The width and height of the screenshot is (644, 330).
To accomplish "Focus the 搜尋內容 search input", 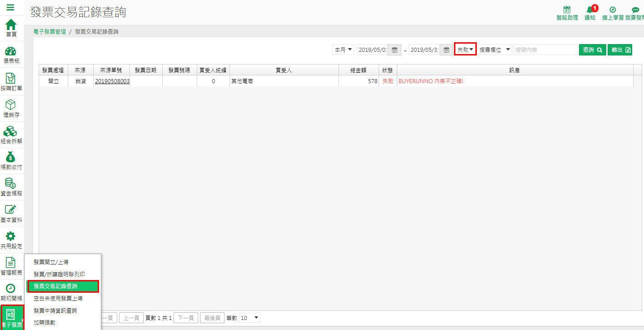I will (x=545, y=50).
